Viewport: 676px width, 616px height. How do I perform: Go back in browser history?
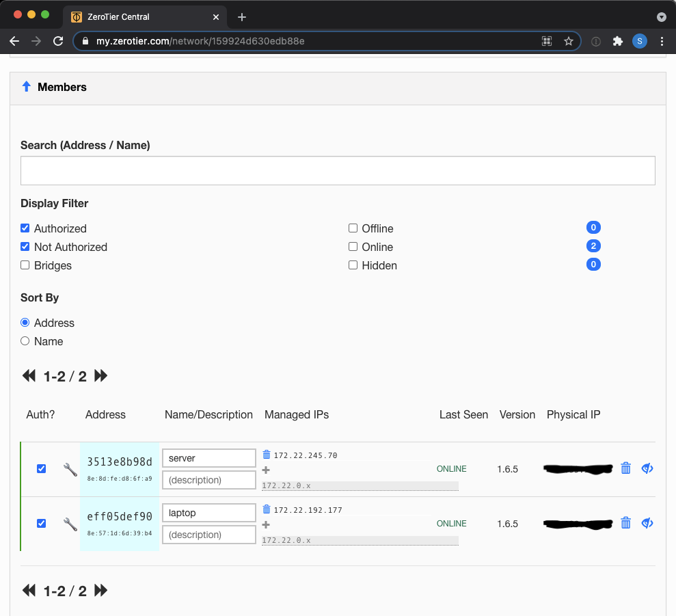14,41
